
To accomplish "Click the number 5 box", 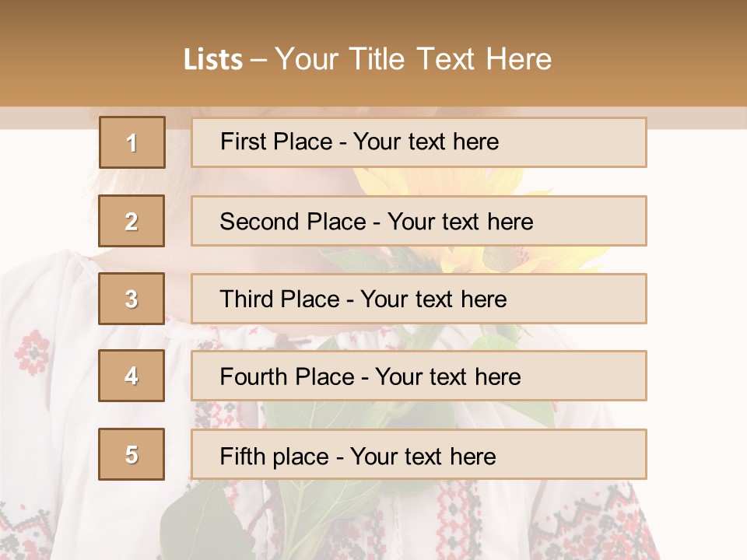I will [132, 454].
